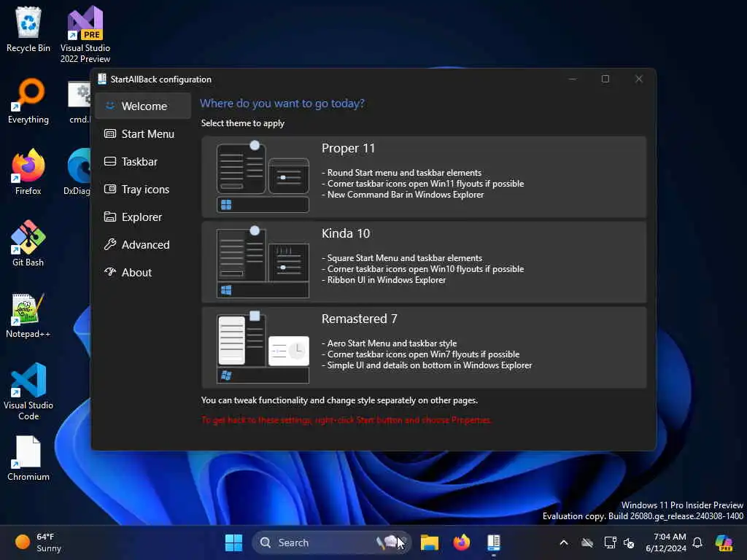The height and width of the screenshot is (560, 747).
Task: Open the network tray icon
Action: point(609,542)
